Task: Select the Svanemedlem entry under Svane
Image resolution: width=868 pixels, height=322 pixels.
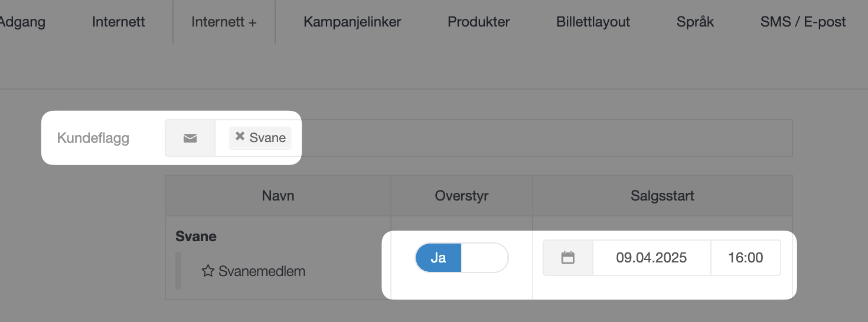Action: 262,271
